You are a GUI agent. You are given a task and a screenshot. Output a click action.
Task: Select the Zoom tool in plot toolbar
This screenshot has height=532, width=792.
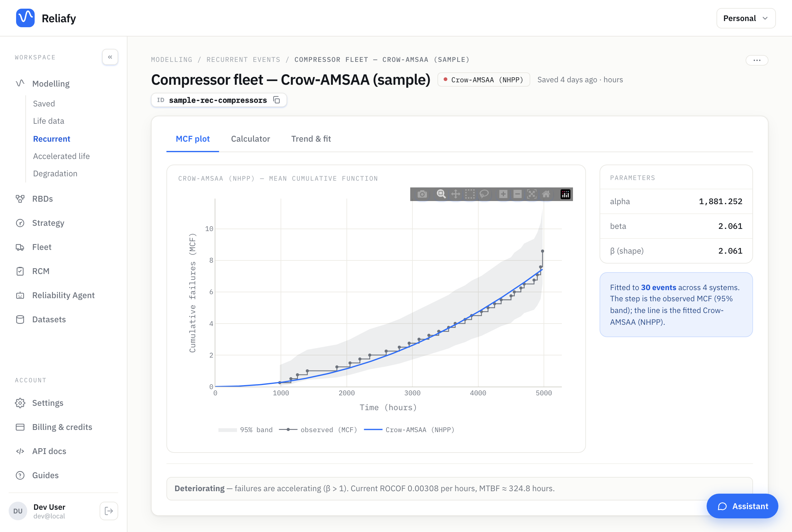tap(441, 194)
